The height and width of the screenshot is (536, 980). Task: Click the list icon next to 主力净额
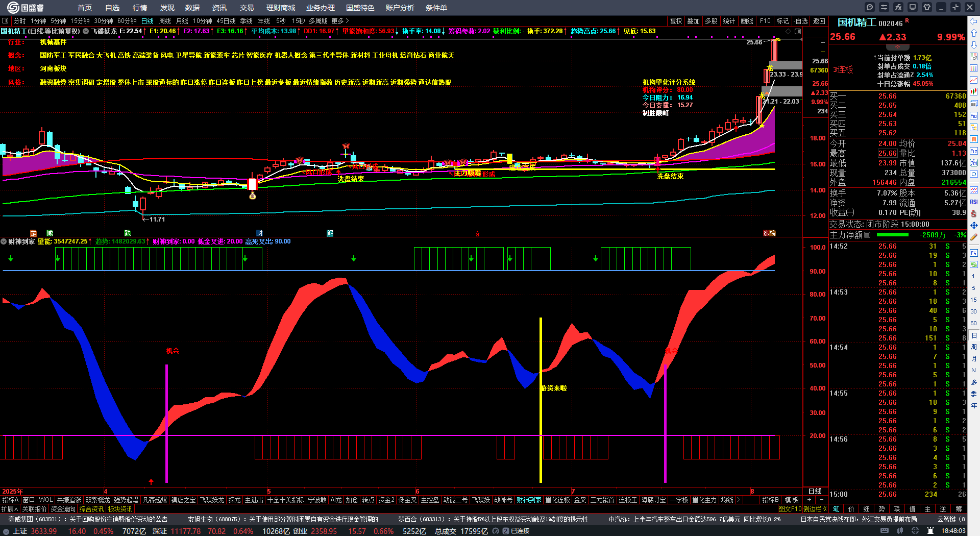(x=867, y=235)
